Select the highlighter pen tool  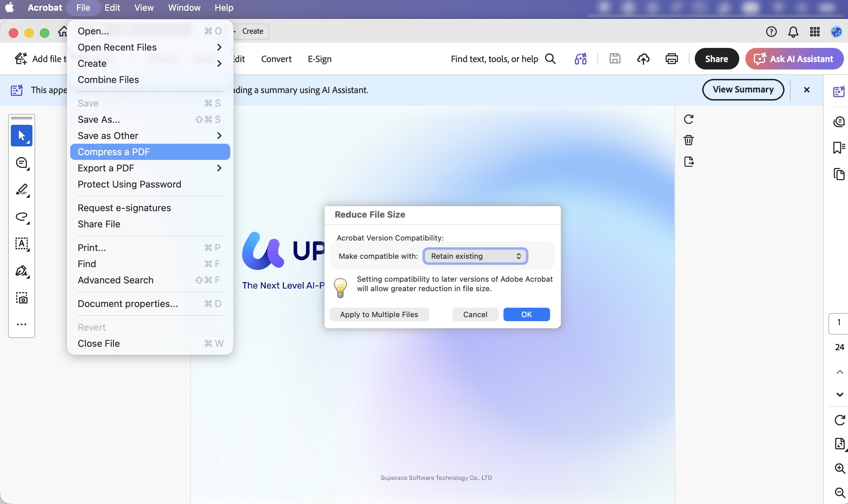point(22,190)
